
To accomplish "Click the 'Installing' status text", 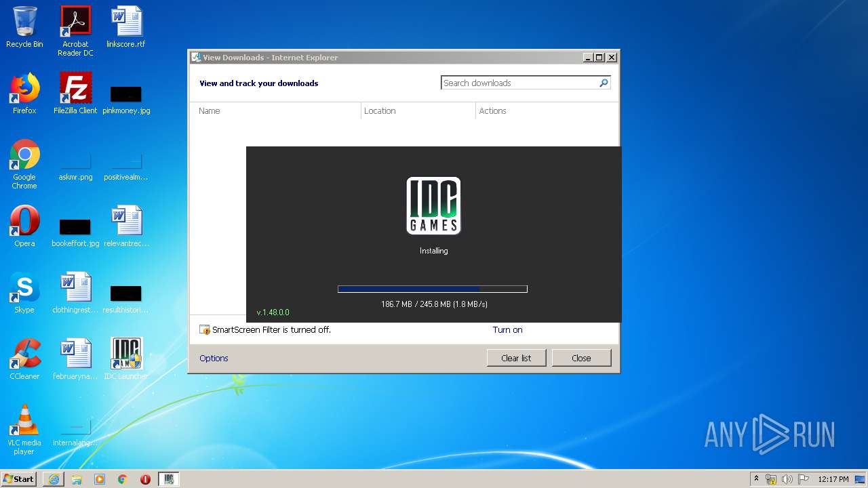I will tap(433, 251).
